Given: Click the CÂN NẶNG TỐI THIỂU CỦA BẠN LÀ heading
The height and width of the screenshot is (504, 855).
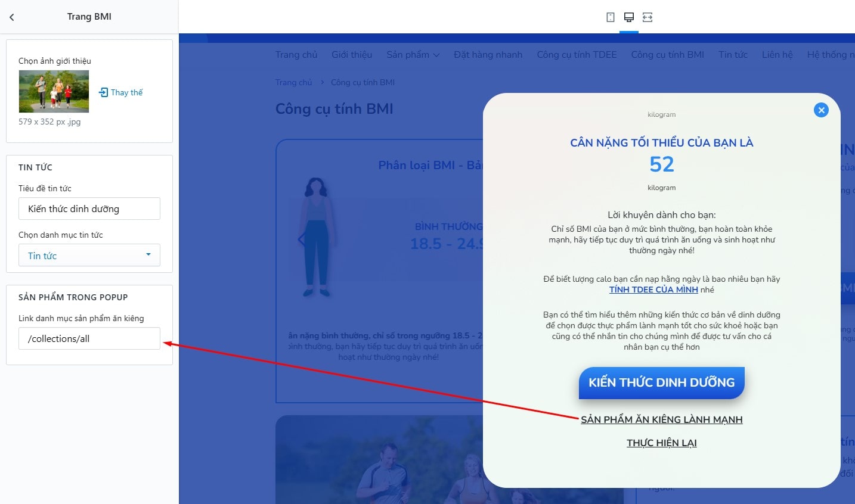Looking at the screenshot, I should (662, 142).
